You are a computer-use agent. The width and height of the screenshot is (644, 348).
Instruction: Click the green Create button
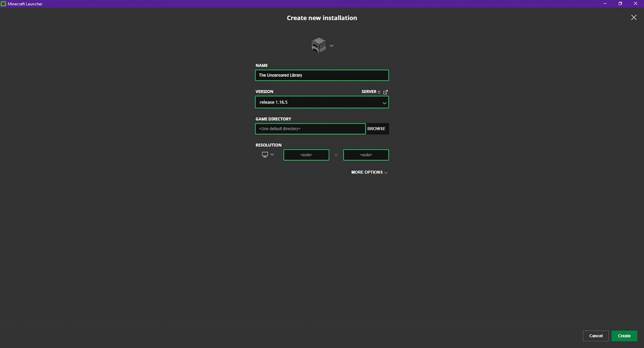click(x=624, y=336)
